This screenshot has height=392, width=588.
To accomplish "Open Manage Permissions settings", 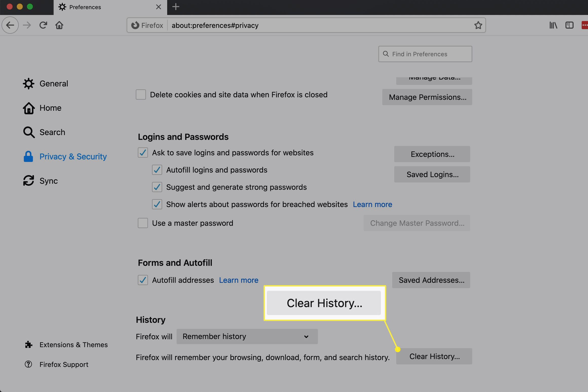I will click(427, 97).
